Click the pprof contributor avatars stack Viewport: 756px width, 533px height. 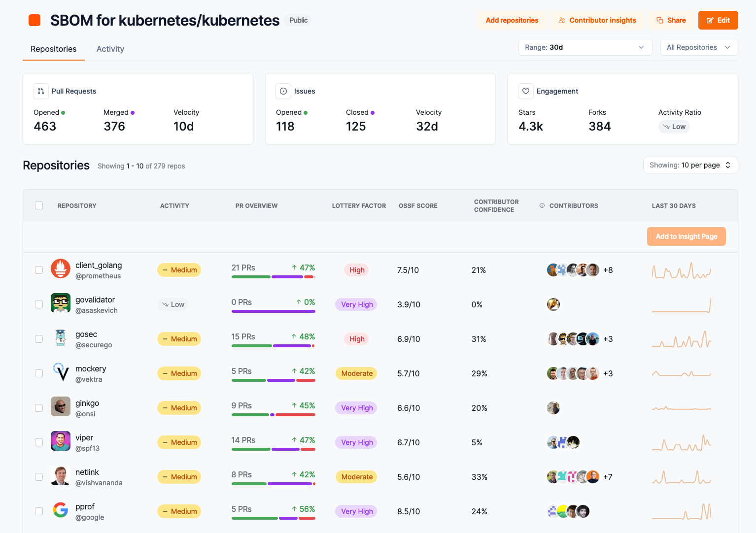click(568, 511)
